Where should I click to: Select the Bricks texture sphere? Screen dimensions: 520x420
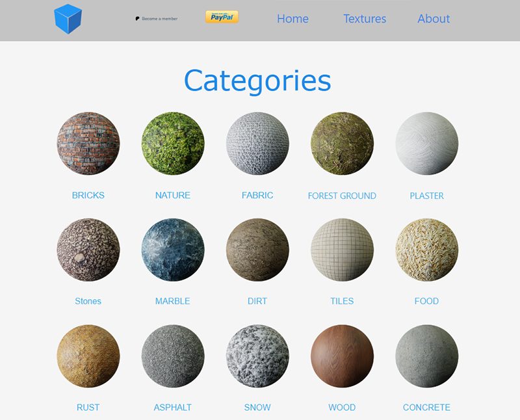pyautogui.click(x=88, y=144)
